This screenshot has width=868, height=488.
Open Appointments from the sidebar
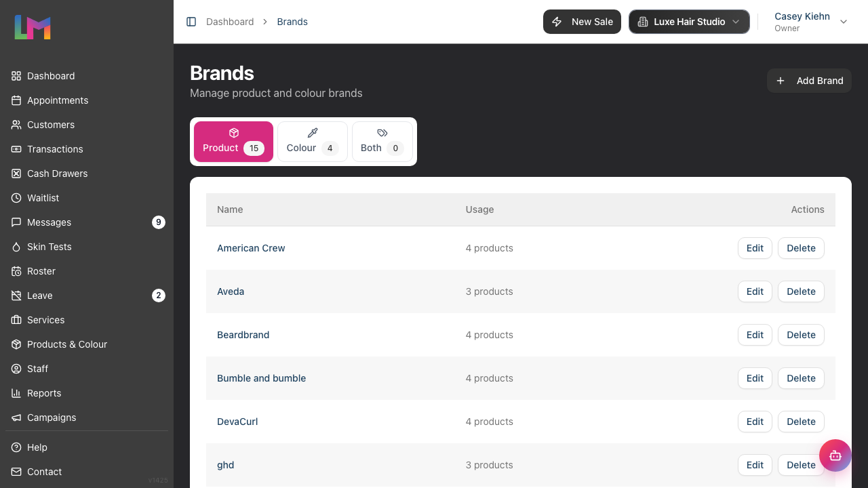coord(87,100)
